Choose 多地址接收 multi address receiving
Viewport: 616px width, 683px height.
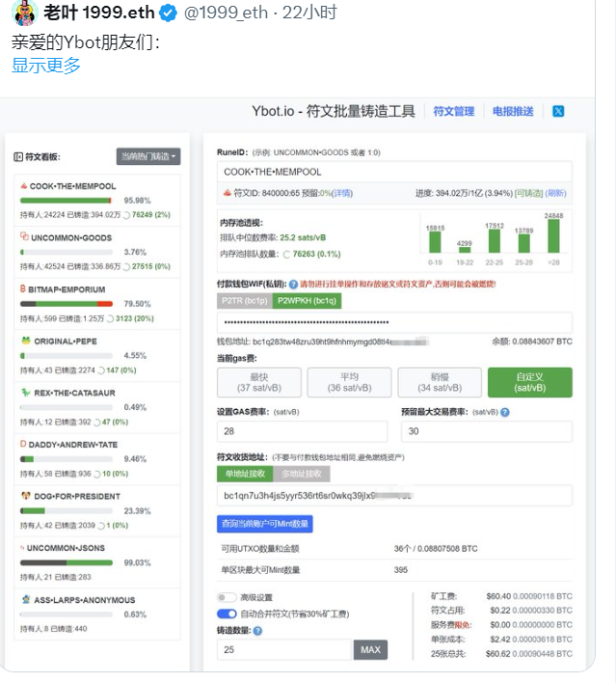coord(302,474)
